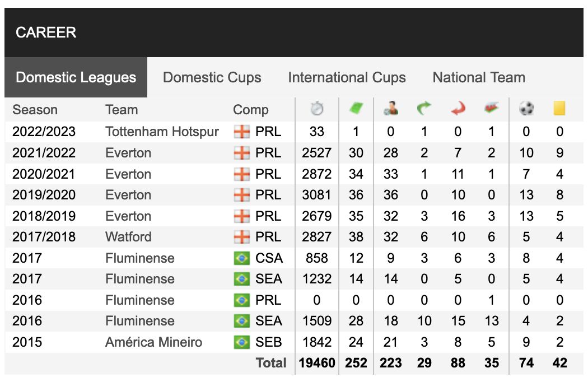This screenshot has height=382, width=588.
Task: Click the red substituted-out arrow icon
Action: pos(458,109)
